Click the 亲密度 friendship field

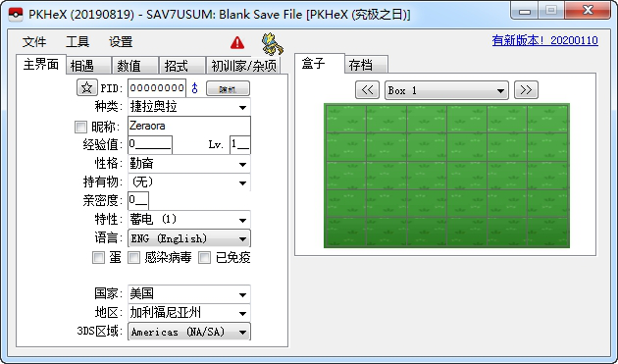[x=138, y=201]
